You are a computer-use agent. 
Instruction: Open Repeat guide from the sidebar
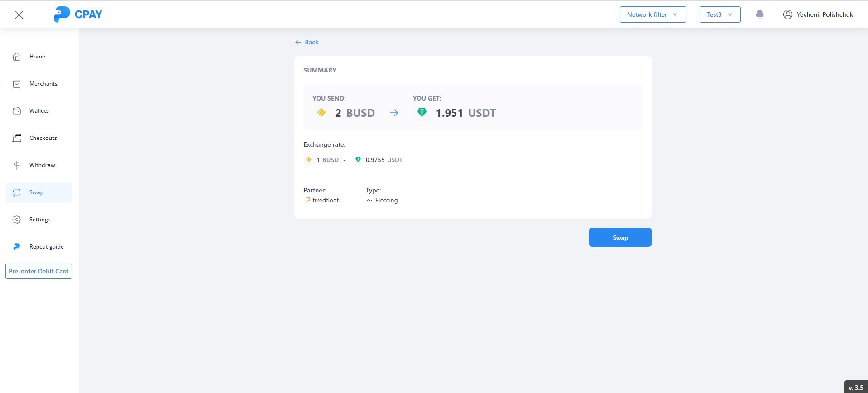pyautogui.click(x=46, y=247)
